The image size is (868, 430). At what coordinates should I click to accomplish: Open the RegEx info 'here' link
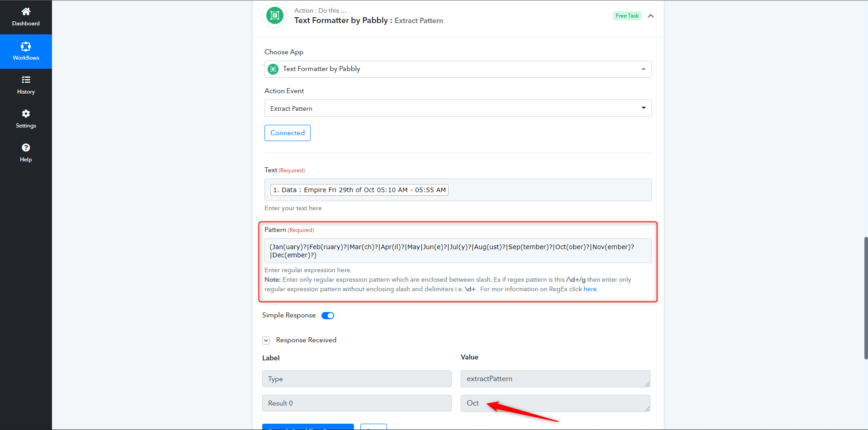590,289
